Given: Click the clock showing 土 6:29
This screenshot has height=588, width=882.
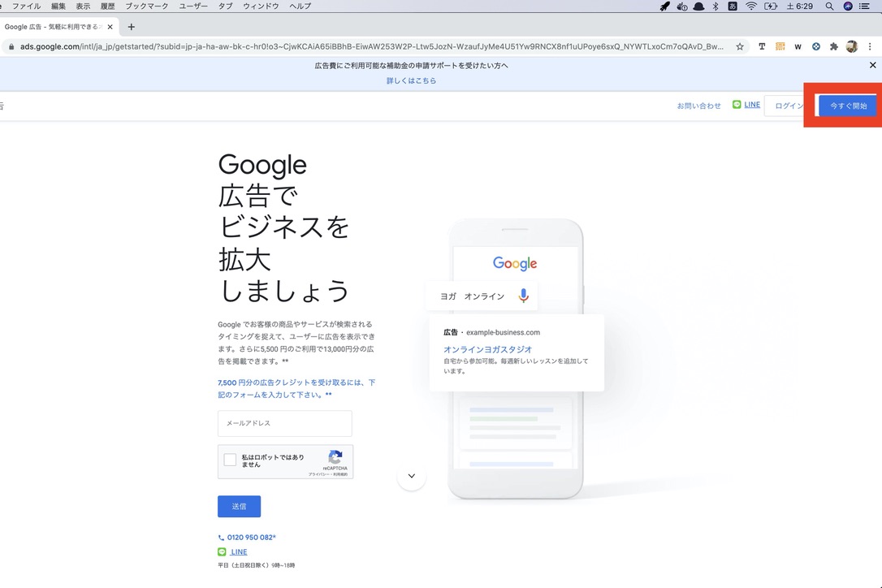Looking at the screenshot, I should coord(799,6).
